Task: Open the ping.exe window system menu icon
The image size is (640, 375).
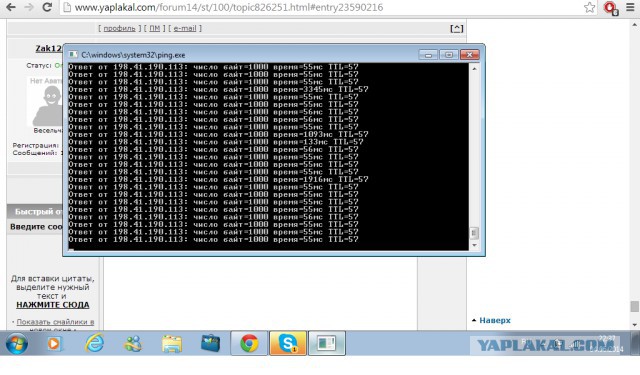Action: [x=73, y=55]
